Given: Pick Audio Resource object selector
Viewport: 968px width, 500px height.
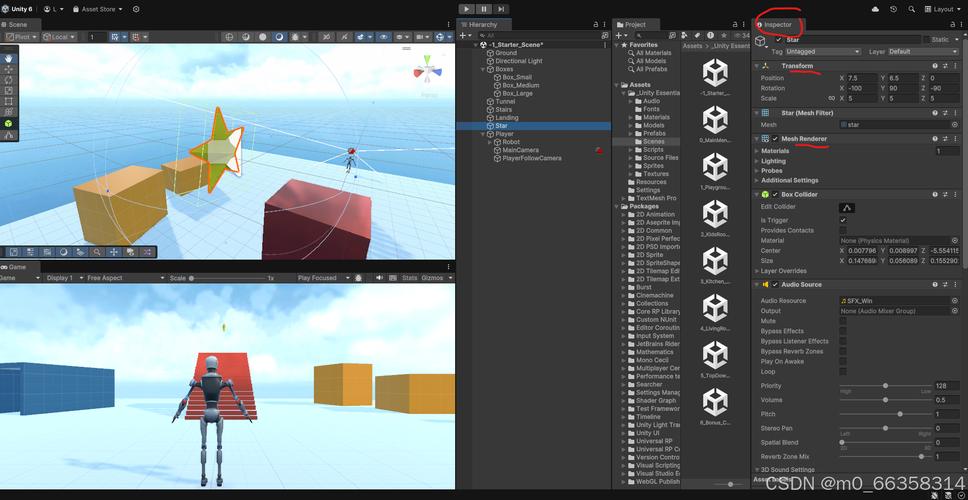Looking at the screenshot, I should (954, 301).
